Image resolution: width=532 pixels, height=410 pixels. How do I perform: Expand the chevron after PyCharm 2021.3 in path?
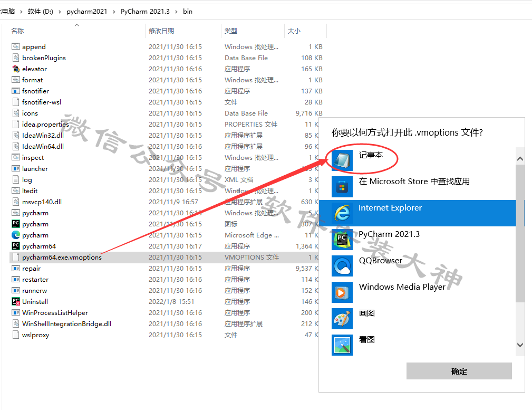(x=176, y=12)
